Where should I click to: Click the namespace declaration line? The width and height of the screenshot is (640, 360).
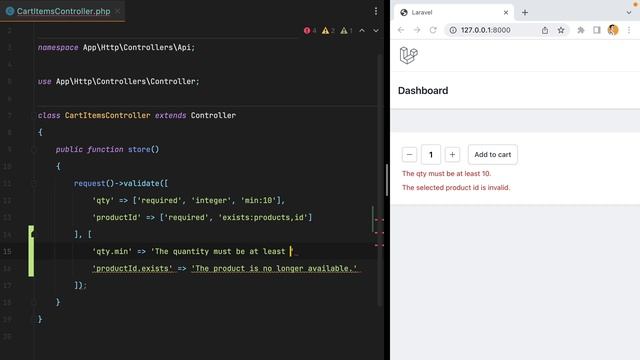click(116, 47)
